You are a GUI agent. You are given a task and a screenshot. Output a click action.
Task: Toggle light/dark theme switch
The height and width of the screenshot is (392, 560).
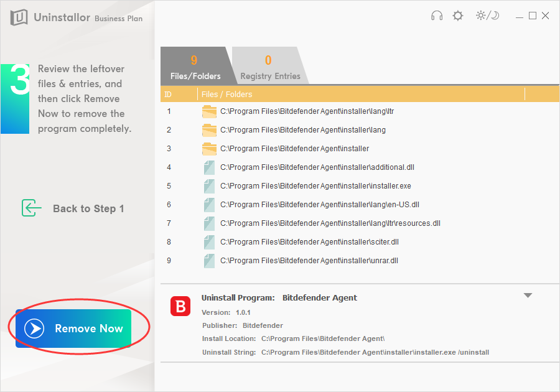(487, 16)
